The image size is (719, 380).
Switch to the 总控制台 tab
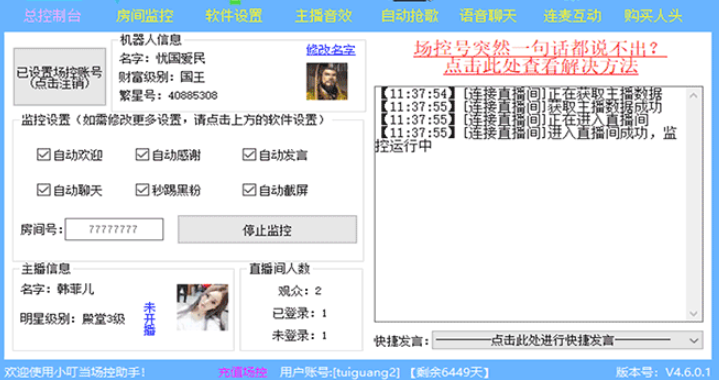[x=52, y=16]
